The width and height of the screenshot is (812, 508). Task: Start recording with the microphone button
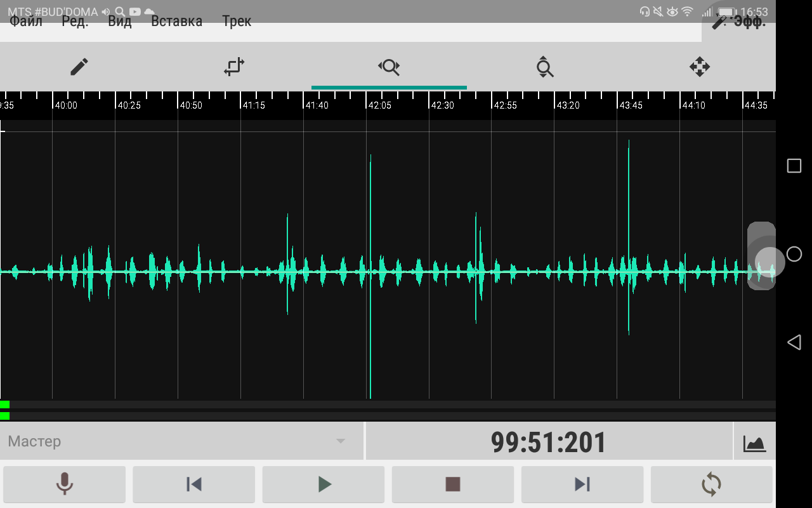pos(64,485)
